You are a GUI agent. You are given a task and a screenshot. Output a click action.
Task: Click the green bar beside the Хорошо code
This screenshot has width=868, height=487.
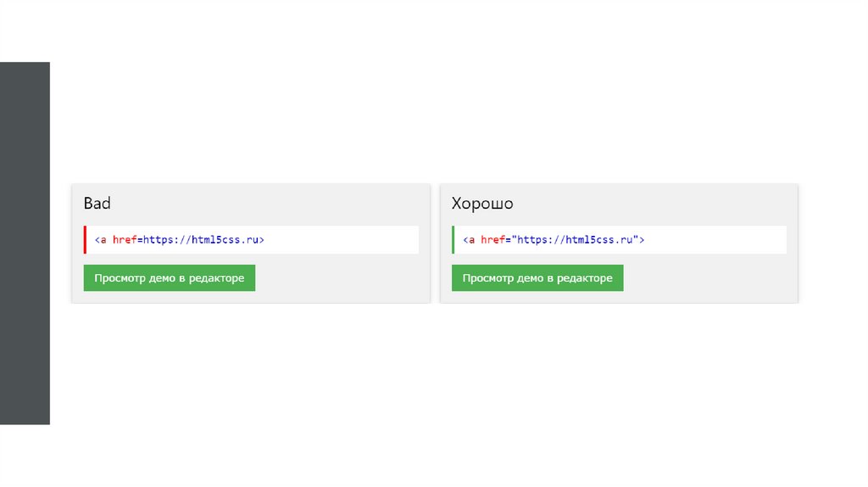coord(453,240)
